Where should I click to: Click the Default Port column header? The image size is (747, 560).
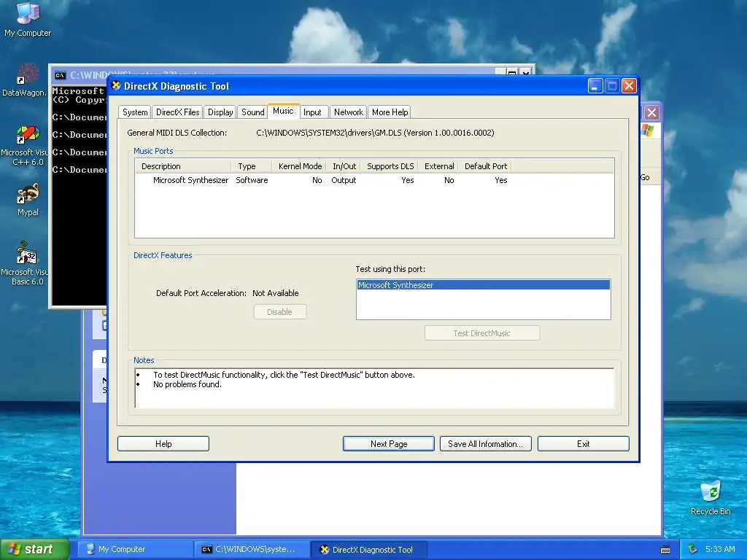[485, 166]
